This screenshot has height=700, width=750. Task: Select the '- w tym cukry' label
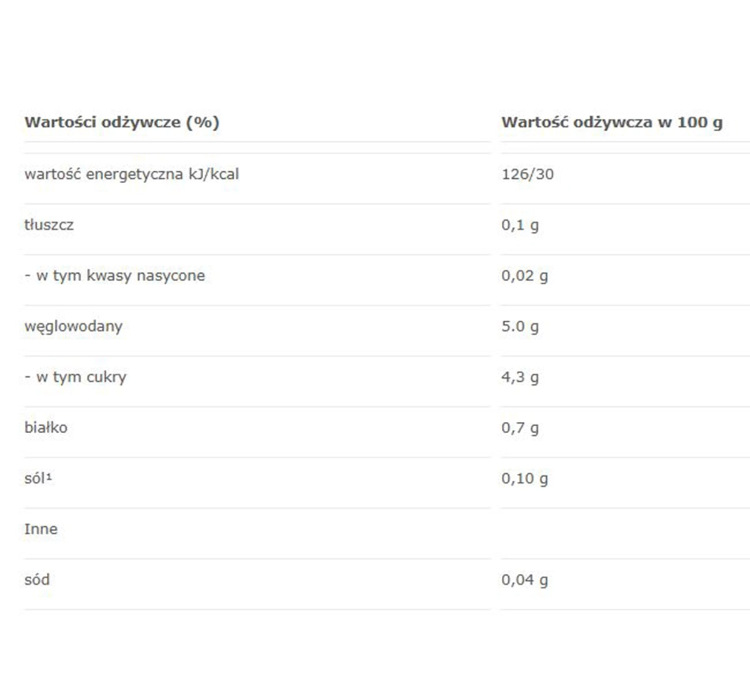point(75,377)
